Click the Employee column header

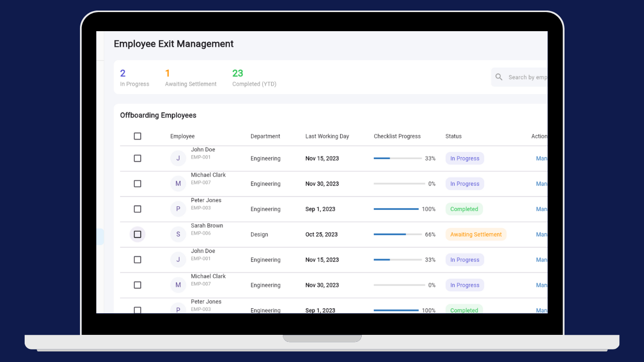pyautogui.click(x=182, y=136)
